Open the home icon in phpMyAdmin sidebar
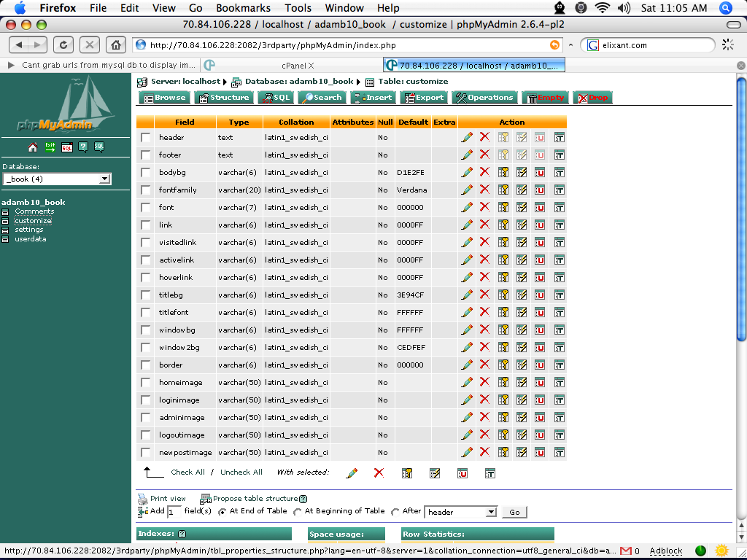The width and height of the screenshot is (747, 560). pyautogui.click(x=33, y=147)
